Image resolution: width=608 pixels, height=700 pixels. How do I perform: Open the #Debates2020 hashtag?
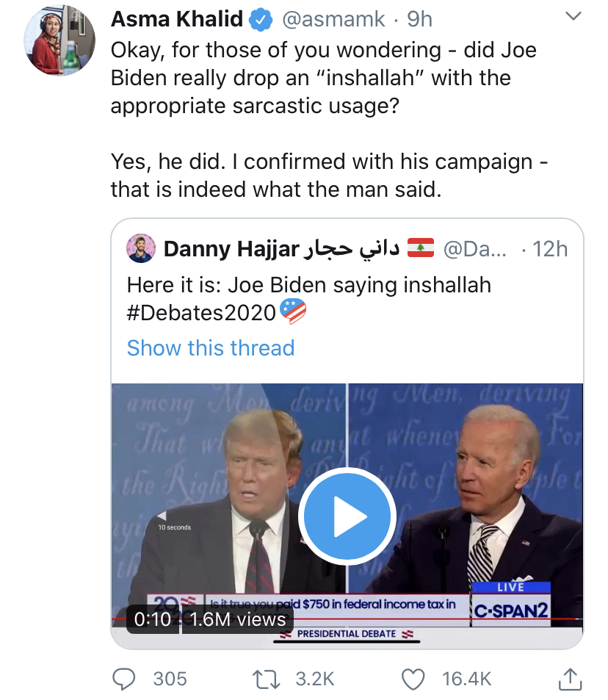point(201,312)
